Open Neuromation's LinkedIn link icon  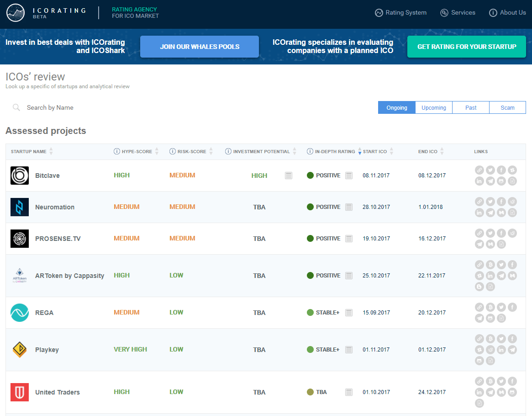point(479,213)
